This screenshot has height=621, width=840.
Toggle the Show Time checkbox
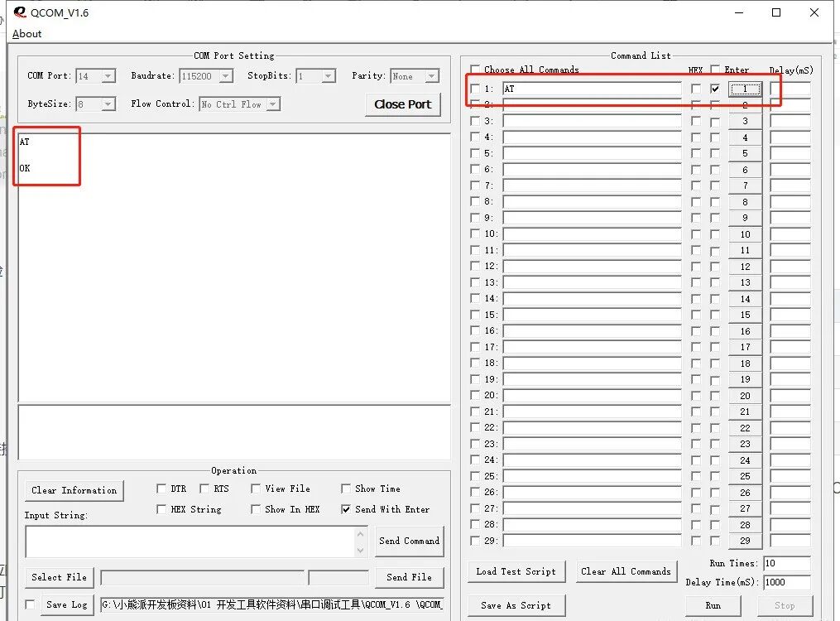coord(346,489)
